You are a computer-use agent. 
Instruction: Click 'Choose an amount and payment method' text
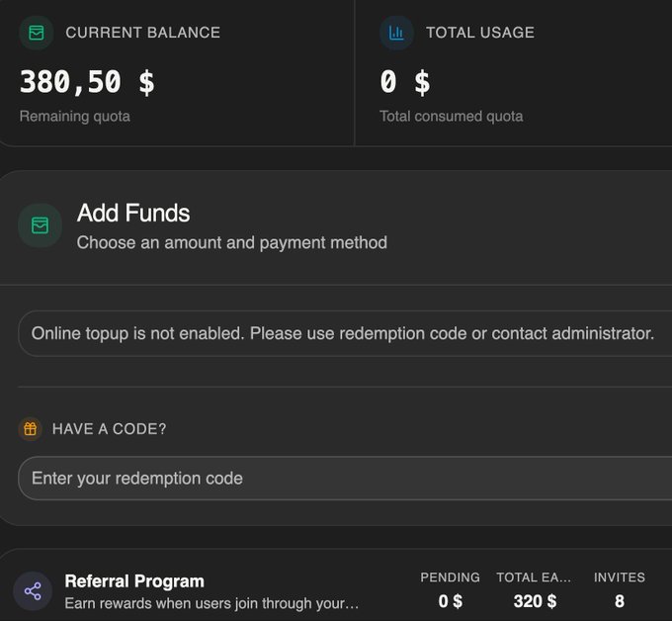[232, 242]
